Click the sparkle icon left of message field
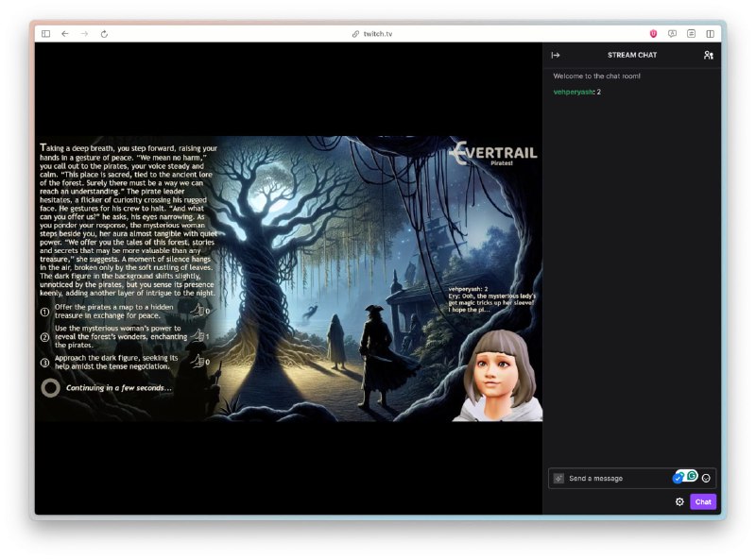The width and height of the screenshot is (756, 559). coord(558,479)
